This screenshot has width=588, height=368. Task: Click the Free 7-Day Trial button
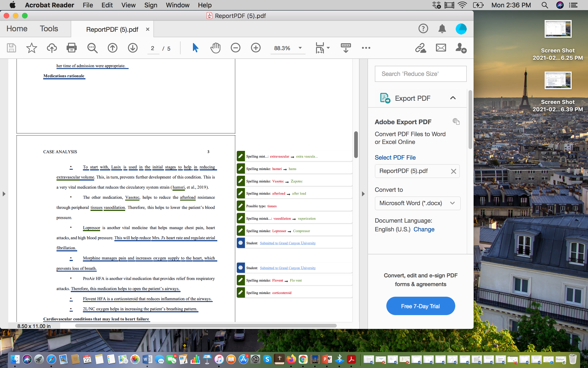click(x=421, y=306)
